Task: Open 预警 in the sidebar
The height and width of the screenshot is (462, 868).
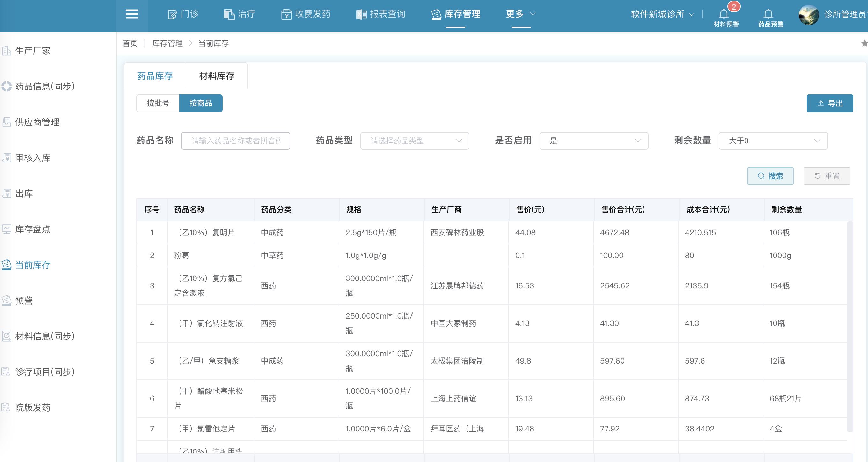Action: pyautogui.click(x=24, y=300)
